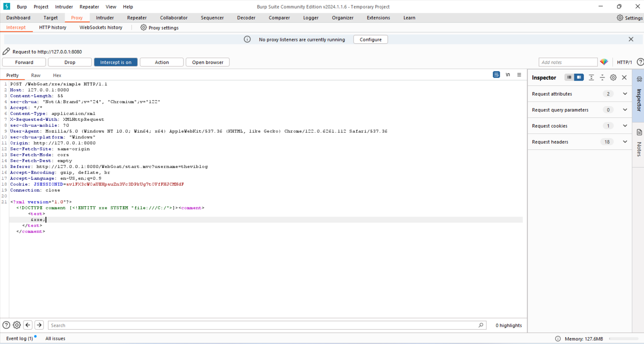Switch to the Sequencer tab
Screen dimensions: 644x344
click(212, 18)
